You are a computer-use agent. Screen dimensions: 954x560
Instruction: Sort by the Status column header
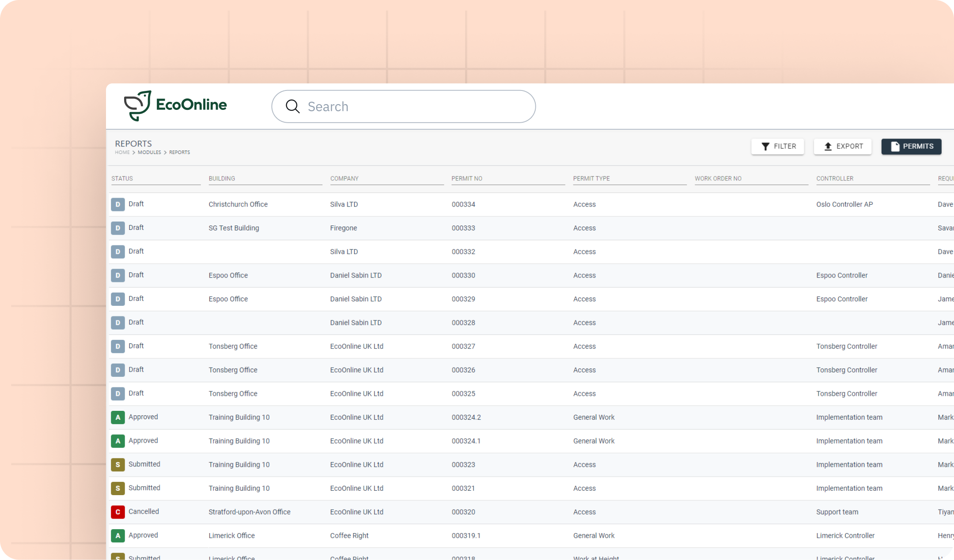click(122, 179)
